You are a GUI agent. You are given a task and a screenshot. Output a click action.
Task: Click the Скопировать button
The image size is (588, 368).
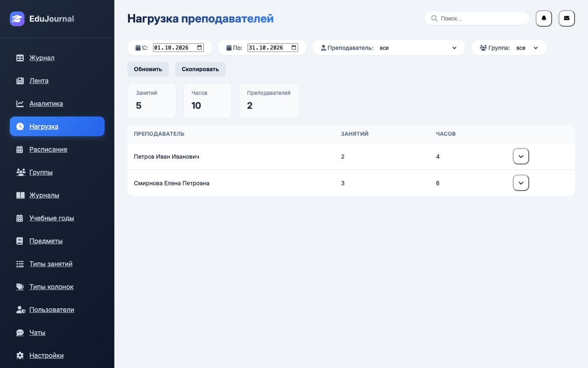[x=200, y=69]
